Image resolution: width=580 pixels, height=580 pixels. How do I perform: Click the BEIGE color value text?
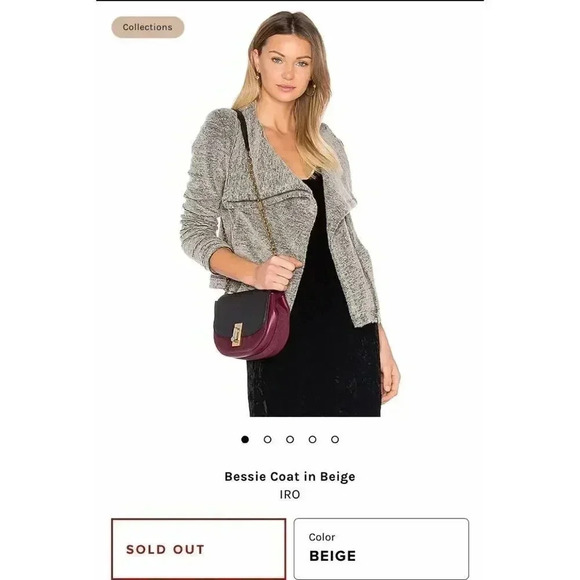tap(333, 556)
